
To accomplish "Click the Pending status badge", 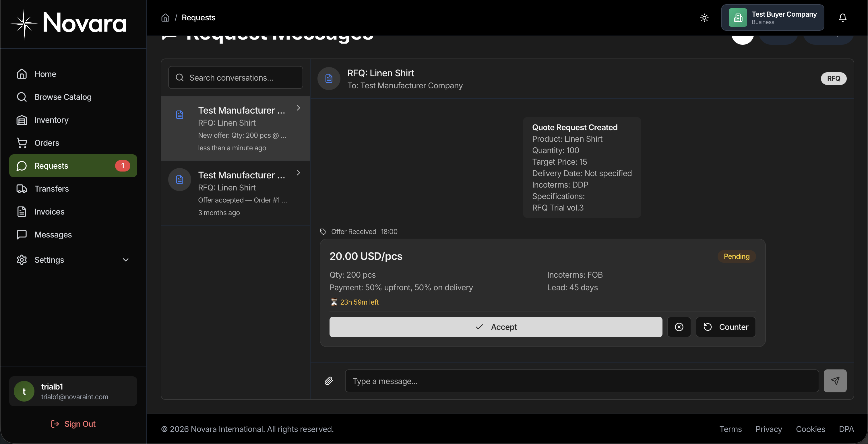I will (737, 256).
